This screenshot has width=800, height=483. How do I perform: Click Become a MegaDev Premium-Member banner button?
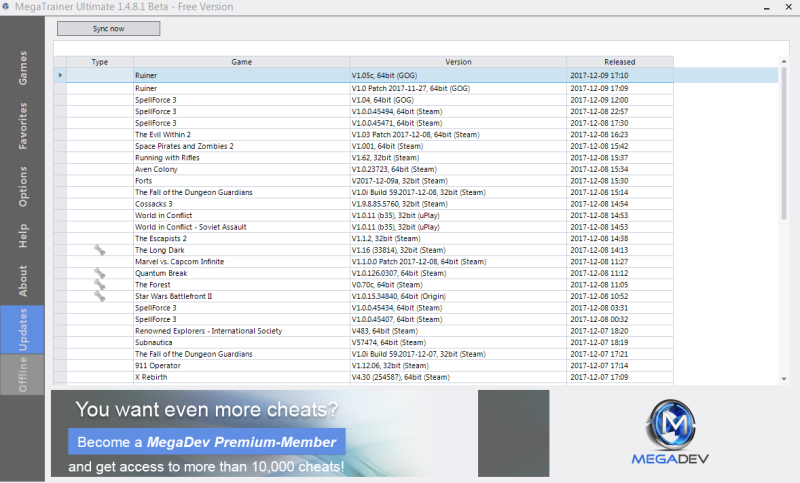(207, 442)
